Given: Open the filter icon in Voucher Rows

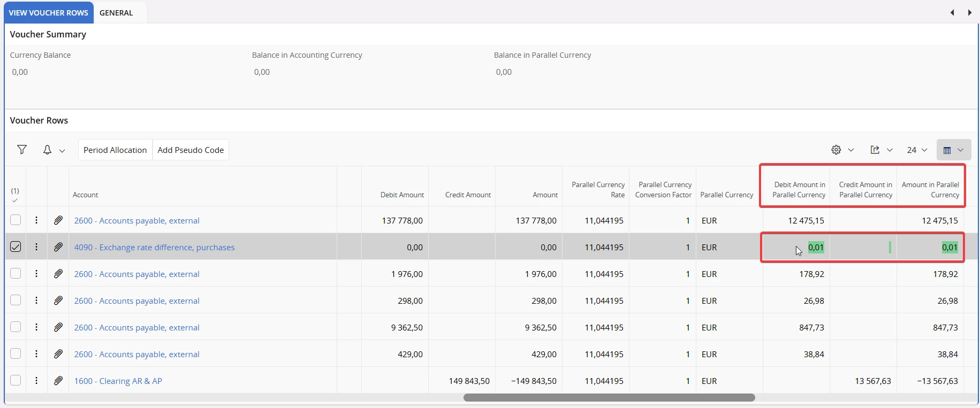Looking at the screenshot, I should coord(22,150).
